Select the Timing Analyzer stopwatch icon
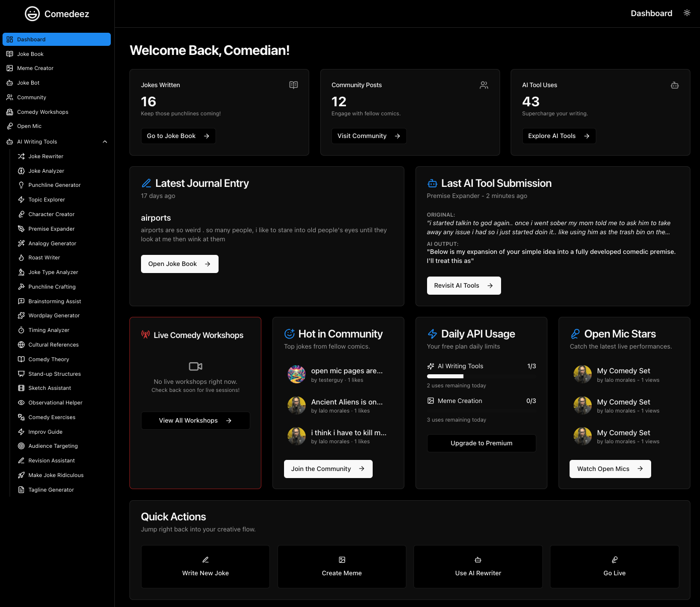The height and width of the screenshot is (607, 700). (x=21, y=330)
